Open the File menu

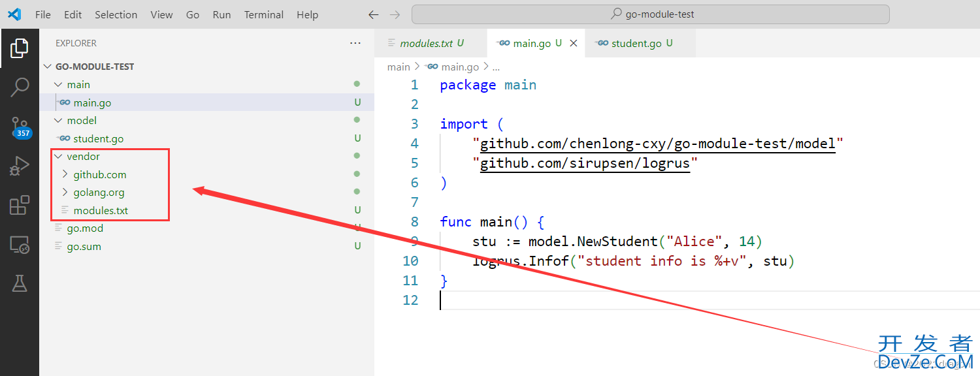pyautogui.click(x=43, y=14)
